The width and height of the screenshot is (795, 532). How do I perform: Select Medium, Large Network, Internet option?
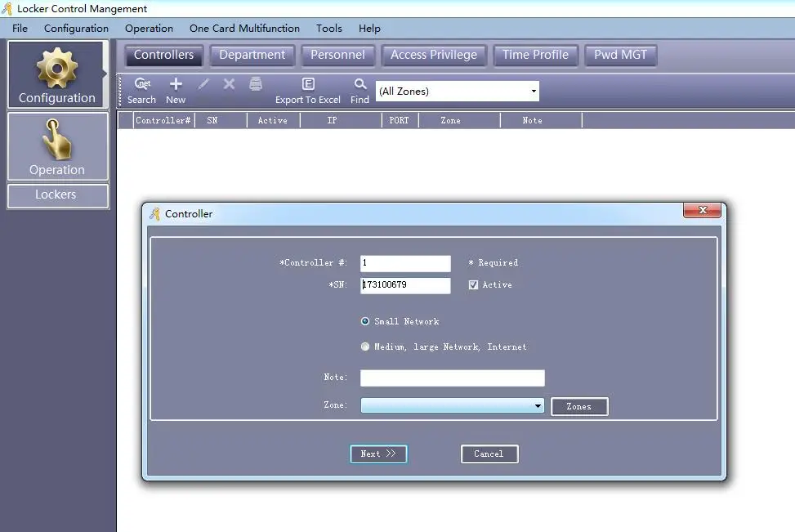[x=365, y=346]
